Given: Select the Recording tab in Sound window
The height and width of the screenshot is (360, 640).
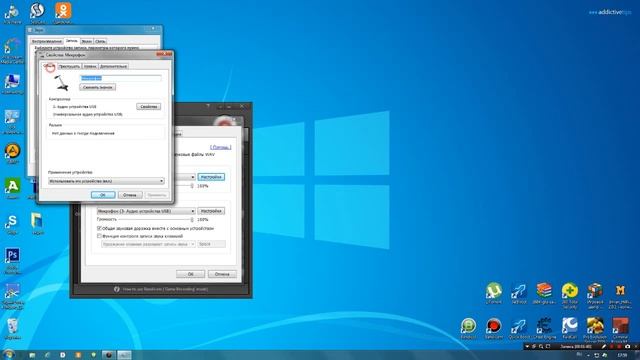Looking at the screenshot, I should 71,41.
